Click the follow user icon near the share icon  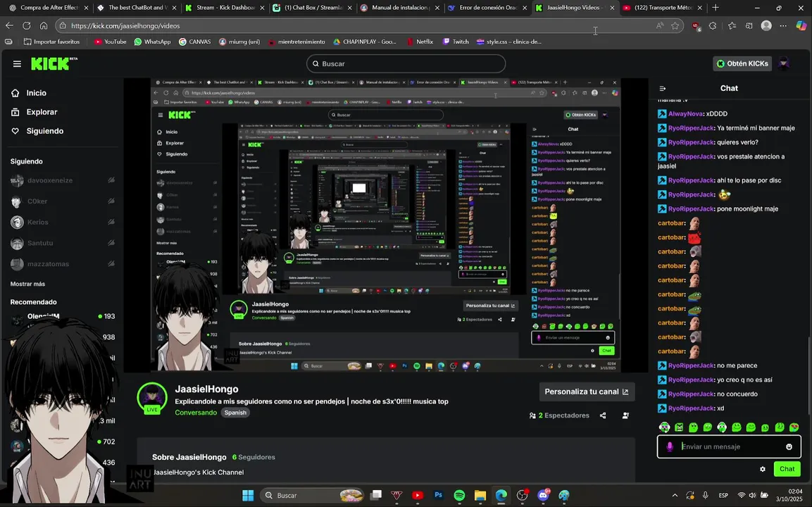click(x=625, y=415)
